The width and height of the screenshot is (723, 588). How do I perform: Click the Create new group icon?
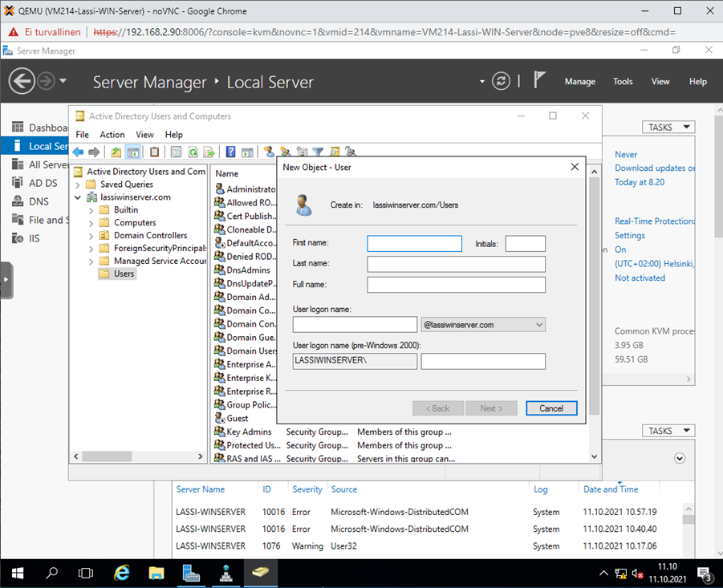(x=286, y=151)
